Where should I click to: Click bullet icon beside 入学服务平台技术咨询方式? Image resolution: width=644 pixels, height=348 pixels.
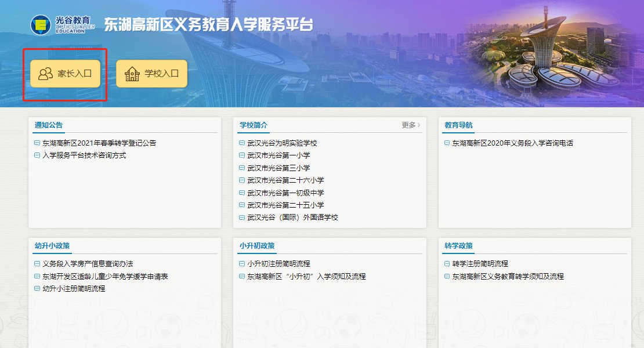click(x=37, y=155)
